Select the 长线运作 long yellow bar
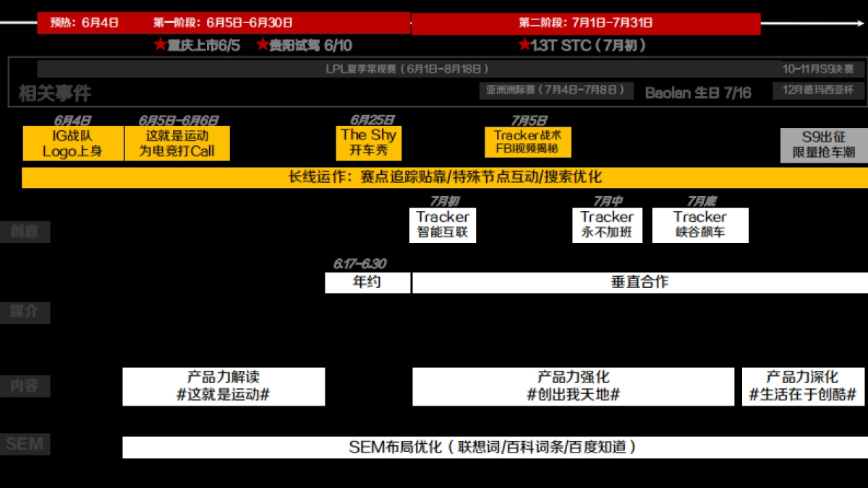This screenshot has height=488, width=868. click(444, 177)
